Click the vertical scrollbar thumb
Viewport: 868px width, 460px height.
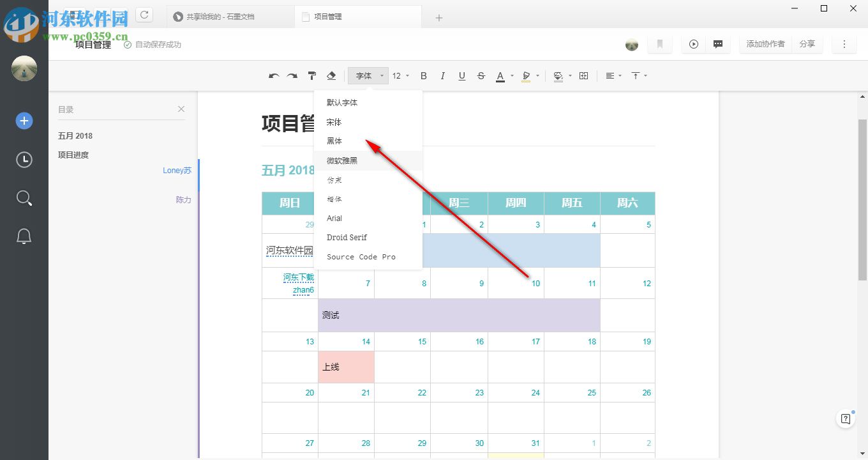click(x=862, y=199)
